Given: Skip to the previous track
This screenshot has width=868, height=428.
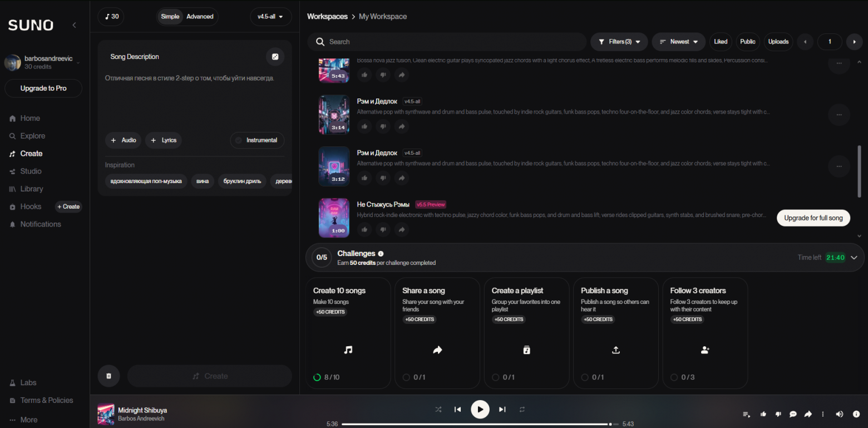Looking at the screenshot, I should (457, 410).
